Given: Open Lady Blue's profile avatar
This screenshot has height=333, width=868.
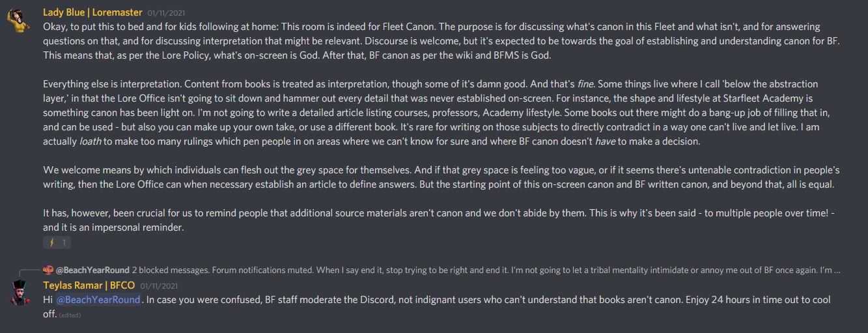Looking at the screenshot, I should pyautogui.click(x=19, y=20).
